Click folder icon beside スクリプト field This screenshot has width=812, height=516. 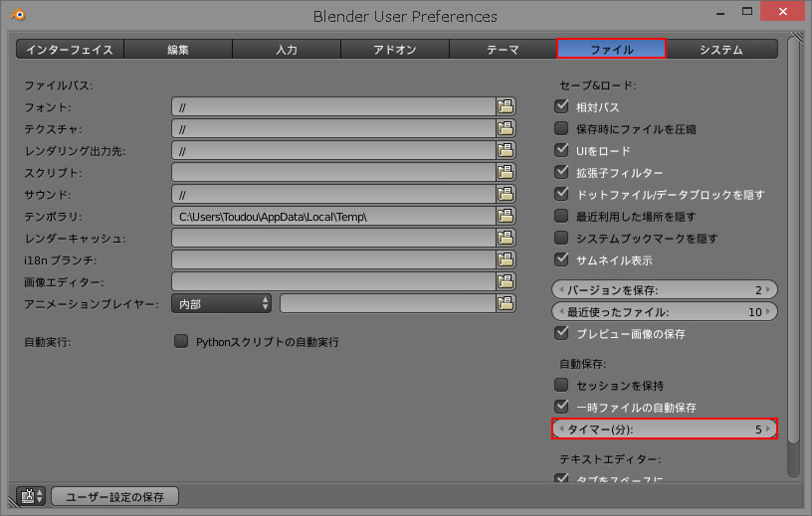click(506, 172)
